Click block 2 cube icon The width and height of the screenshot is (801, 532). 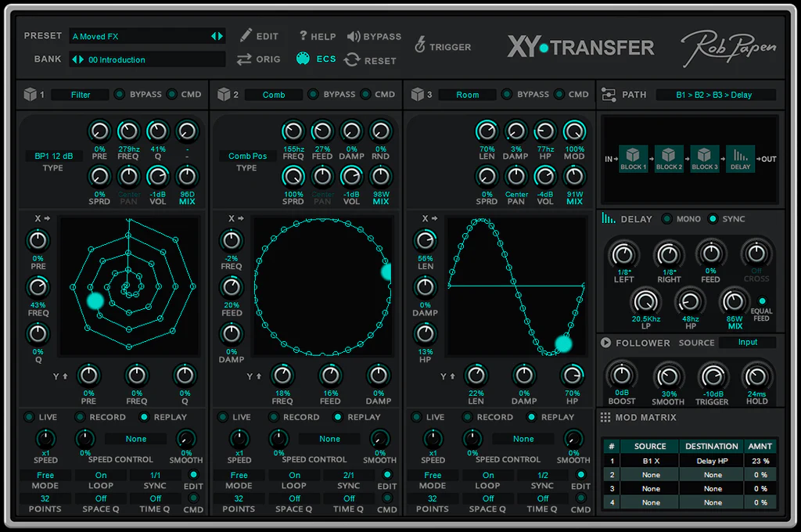pos(224,95)
